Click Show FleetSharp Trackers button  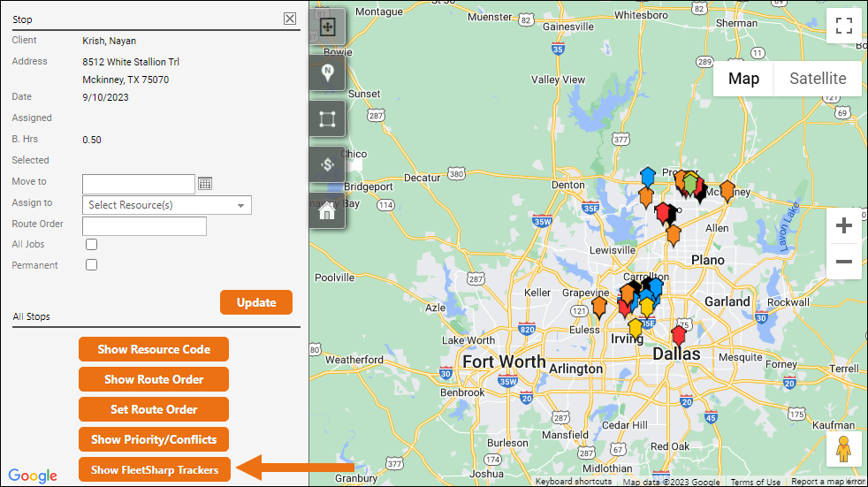coord(155,469)
